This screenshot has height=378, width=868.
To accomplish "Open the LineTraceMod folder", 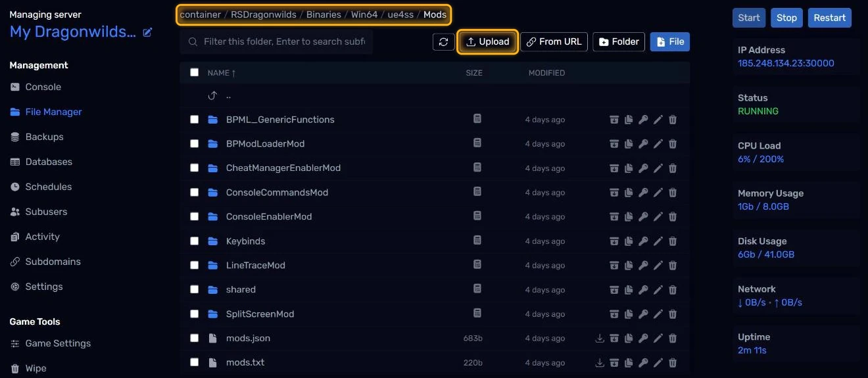I will [x=256, y=266].
